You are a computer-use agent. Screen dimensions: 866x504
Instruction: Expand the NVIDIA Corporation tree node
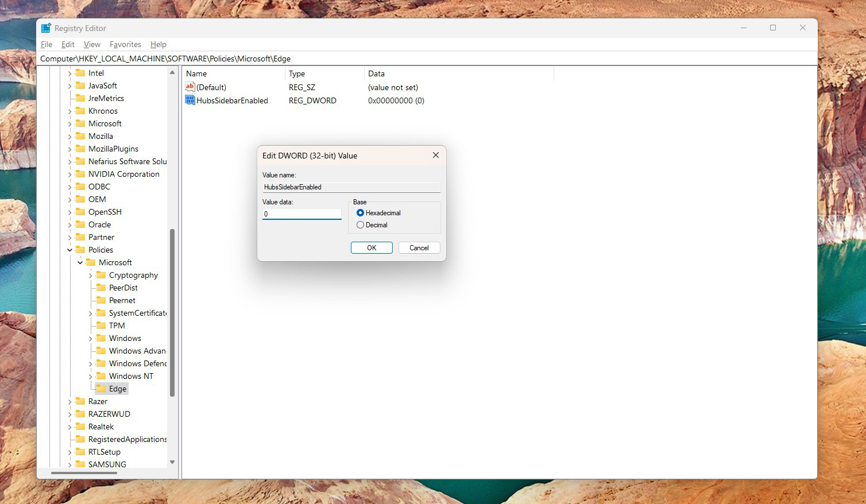click(70, 175)
